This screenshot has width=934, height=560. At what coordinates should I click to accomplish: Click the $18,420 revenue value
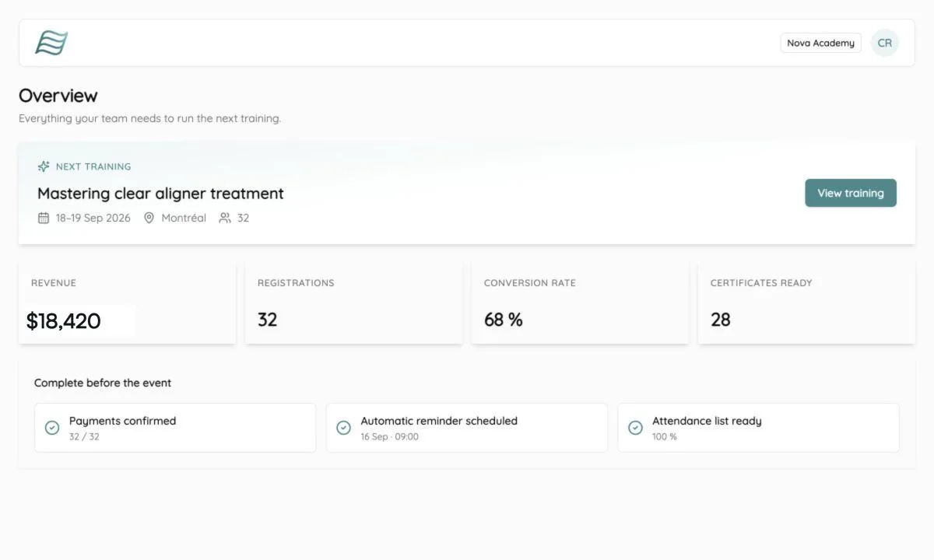pyautogui.click(x=64, y=320)
